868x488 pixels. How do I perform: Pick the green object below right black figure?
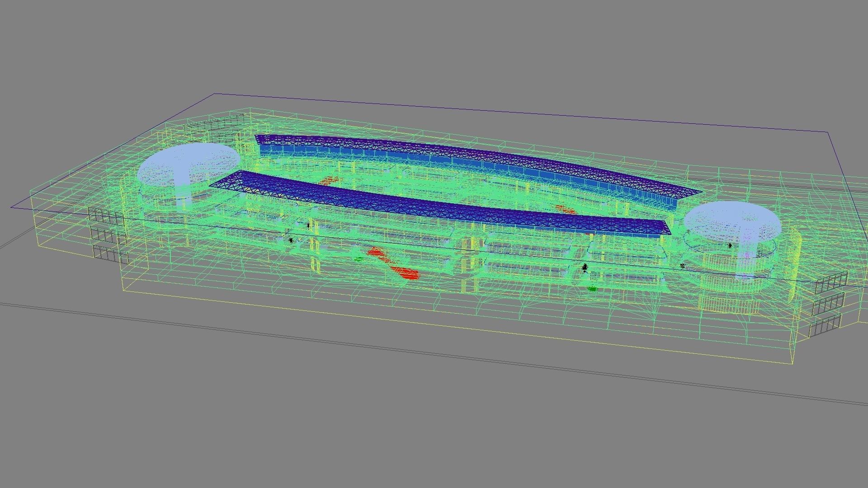tap(592, 288)
